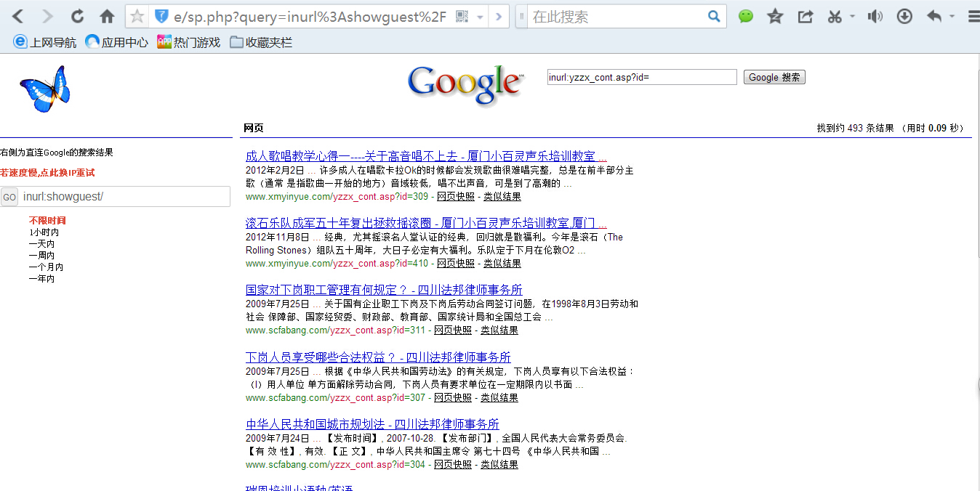Click the scissors screenshot icon
The width and height of the screenshot is (980, 491).
point(835,17)
